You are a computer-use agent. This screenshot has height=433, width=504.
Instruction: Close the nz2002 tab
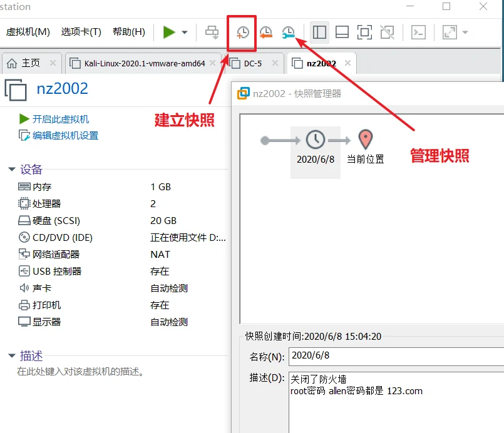pos(347,63)
